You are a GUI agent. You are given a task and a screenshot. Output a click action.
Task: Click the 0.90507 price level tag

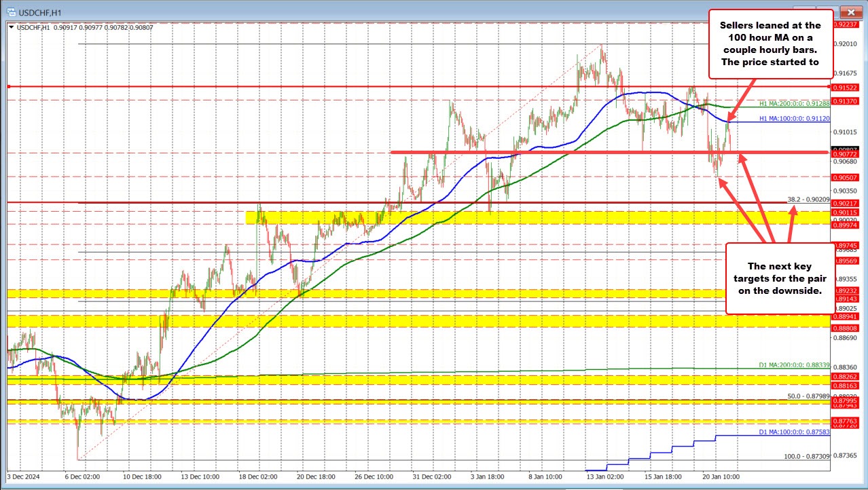click(845, 177)
